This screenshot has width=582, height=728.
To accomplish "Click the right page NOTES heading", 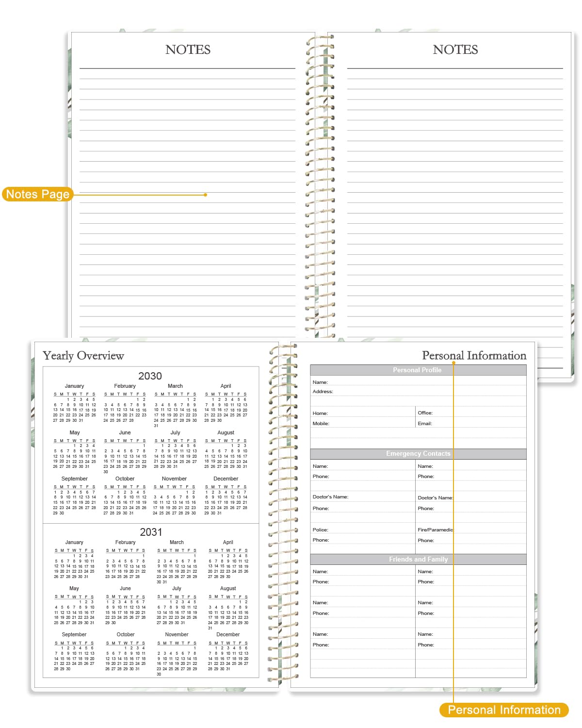I will pos(455,50).
